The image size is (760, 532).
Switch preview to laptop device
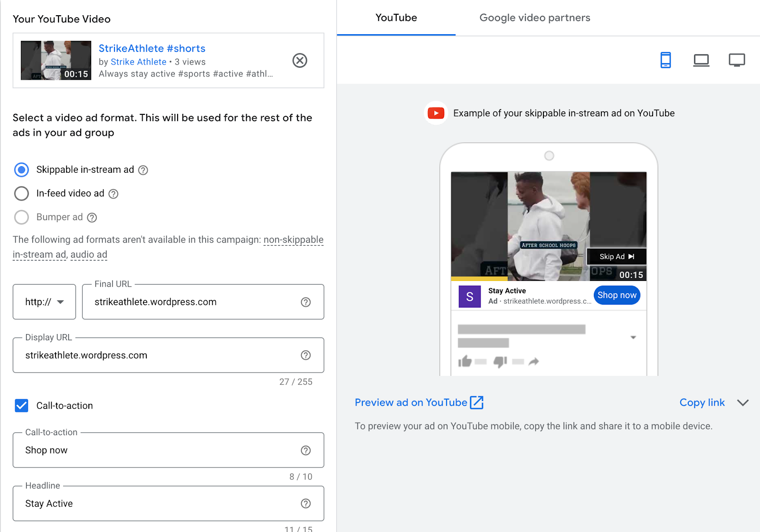701,60
